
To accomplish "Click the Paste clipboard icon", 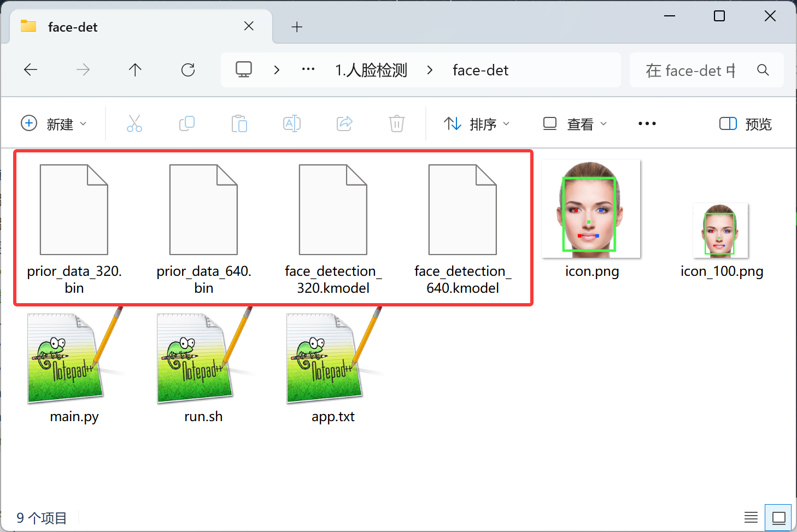I will click(239, 123).
